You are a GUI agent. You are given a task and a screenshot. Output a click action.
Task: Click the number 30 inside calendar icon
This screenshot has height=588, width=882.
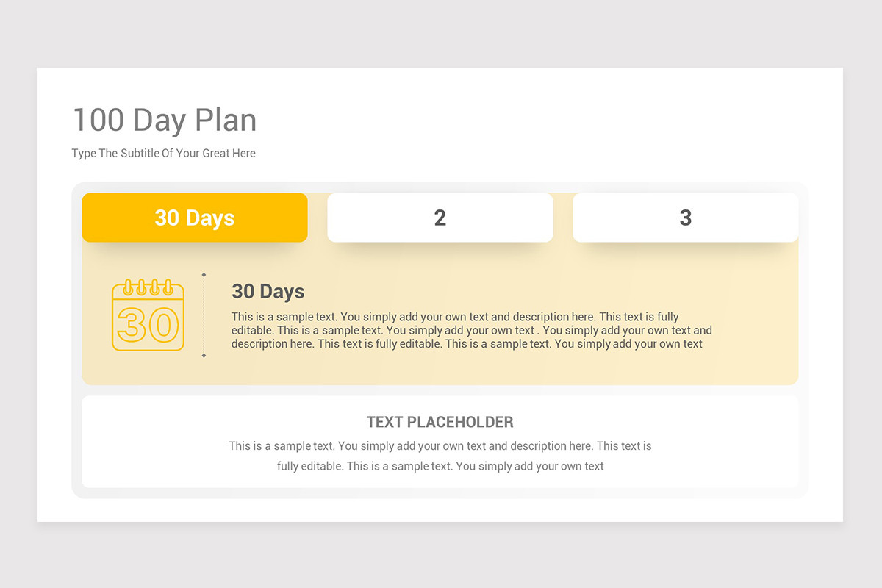[x=148, y=324]
